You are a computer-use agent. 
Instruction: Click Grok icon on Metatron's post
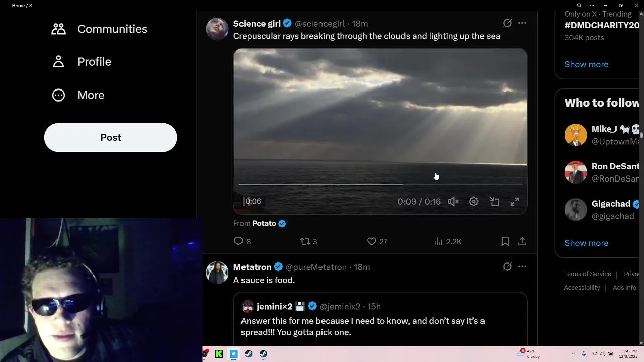tap(507, 267)
